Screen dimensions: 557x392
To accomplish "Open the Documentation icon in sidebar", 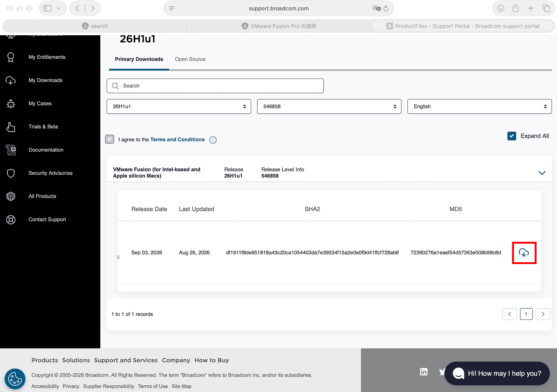I will tap(11, 150).
